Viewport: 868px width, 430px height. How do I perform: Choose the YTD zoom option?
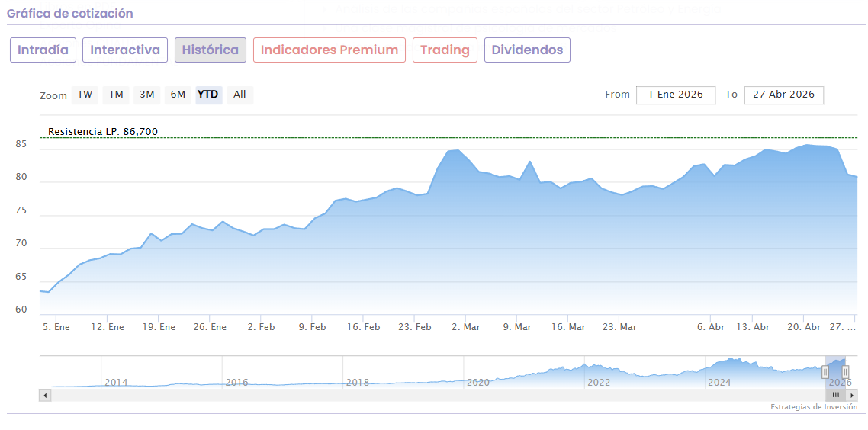(x=208, y=95)
